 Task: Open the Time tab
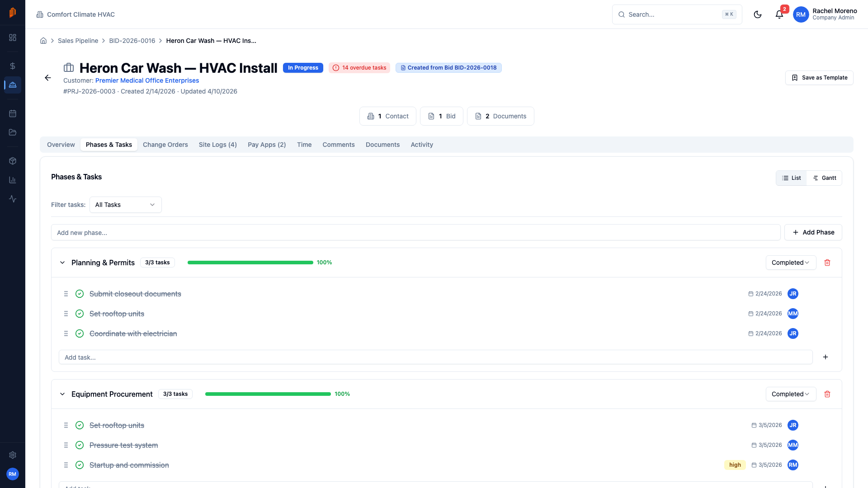304,145
